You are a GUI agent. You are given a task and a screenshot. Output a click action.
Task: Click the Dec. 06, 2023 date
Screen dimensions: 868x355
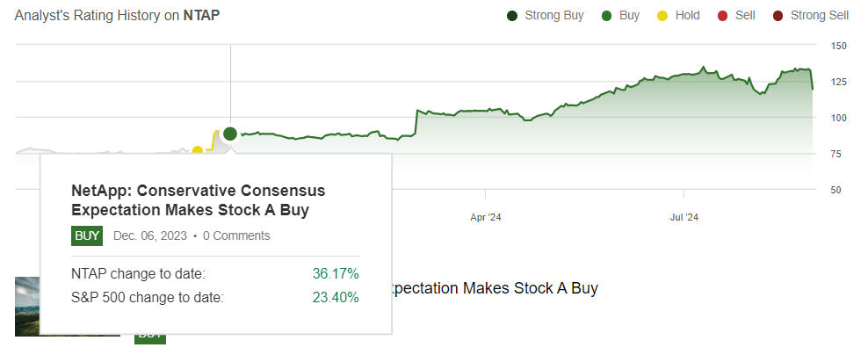[150, 235]
